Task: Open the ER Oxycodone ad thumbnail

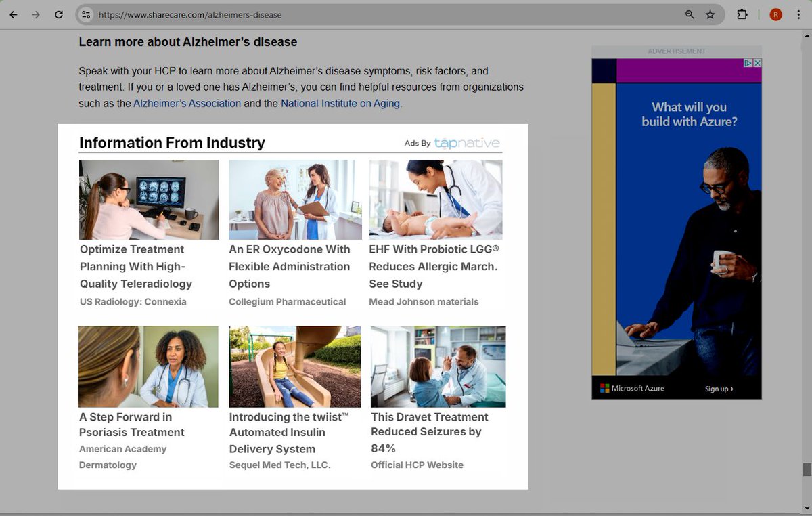Action: point(295,200)
